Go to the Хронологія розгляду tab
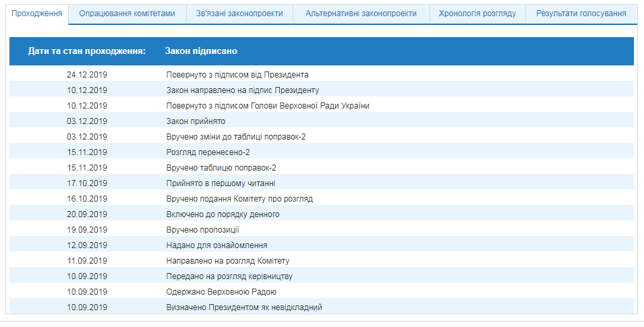The image size is (644, 327). (x=477, y=13)
